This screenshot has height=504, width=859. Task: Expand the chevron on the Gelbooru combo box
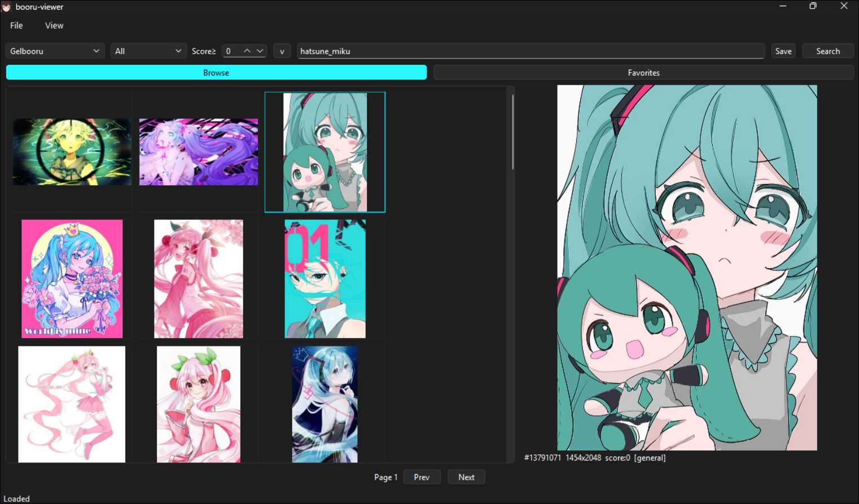coord(96,51)
